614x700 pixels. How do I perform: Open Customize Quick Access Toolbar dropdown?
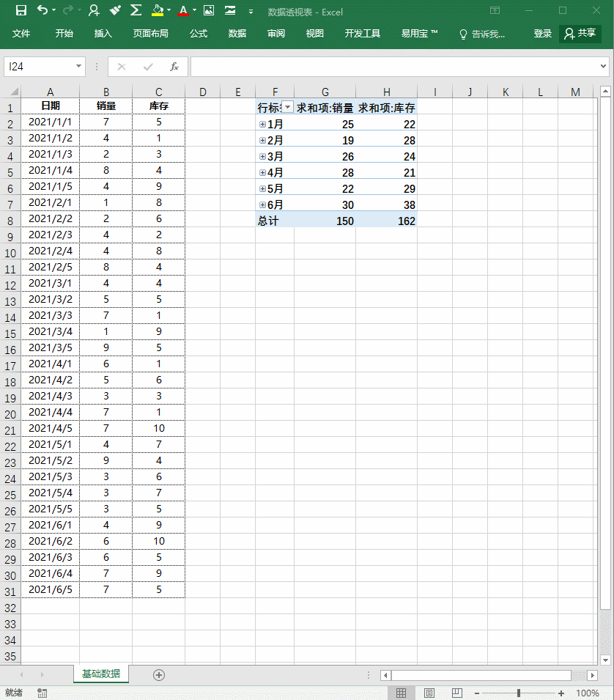coord(251,12)
